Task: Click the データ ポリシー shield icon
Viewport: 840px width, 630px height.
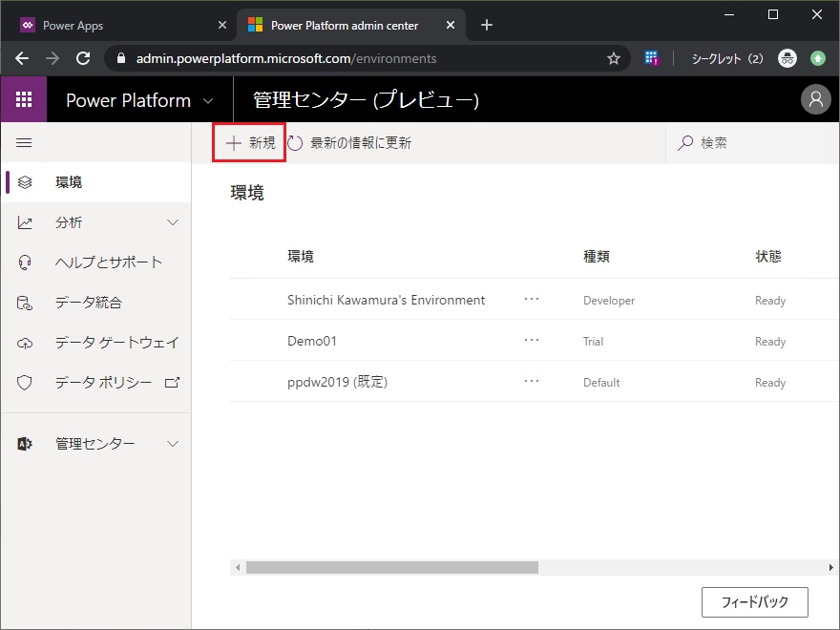Action: pyautogui.click(x=25, y=383)
